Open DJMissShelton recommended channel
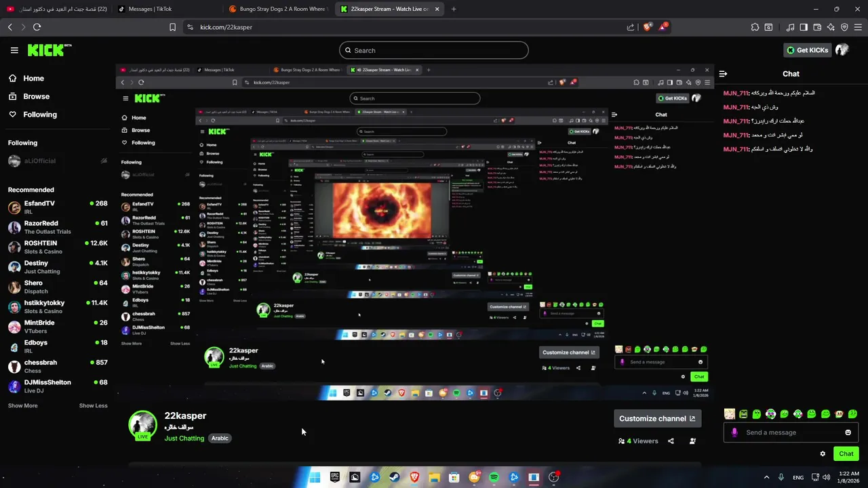The image size is (868, 488). pos(58,386)
